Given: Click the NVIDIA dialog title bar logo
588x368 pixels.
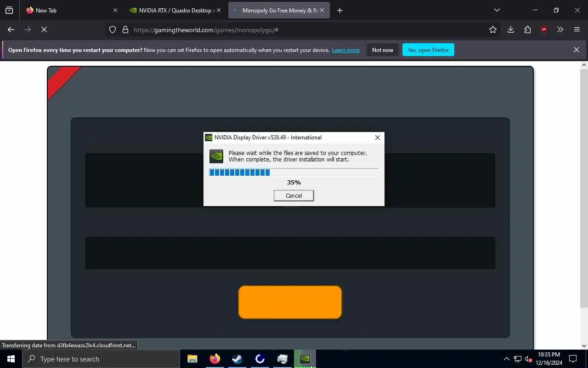Looking at the screenshot, I should pos(209,138).
